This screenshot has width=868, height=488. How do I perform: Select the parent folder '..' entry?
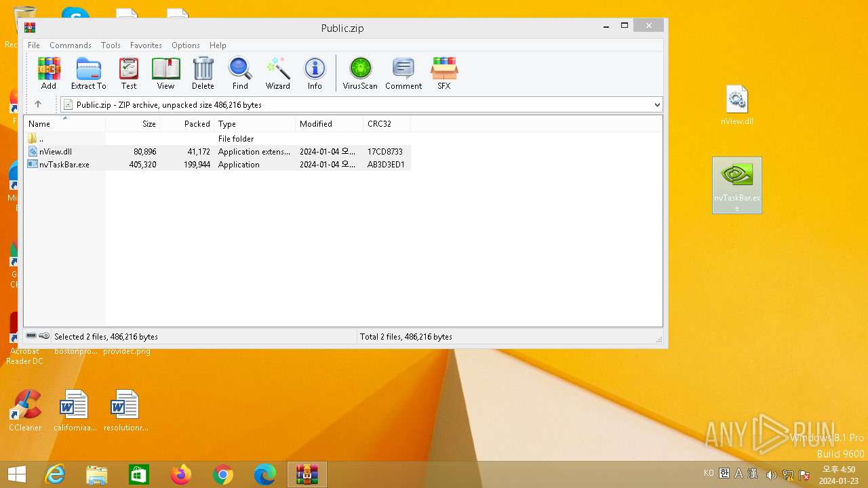[x=37, y=138]
